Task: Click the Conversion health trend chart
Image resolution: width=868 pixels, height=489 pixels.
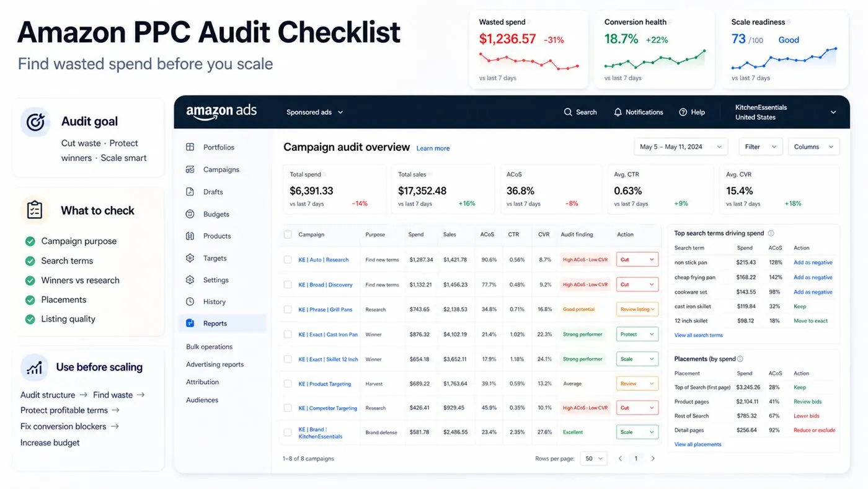Action: pos(655,60)
